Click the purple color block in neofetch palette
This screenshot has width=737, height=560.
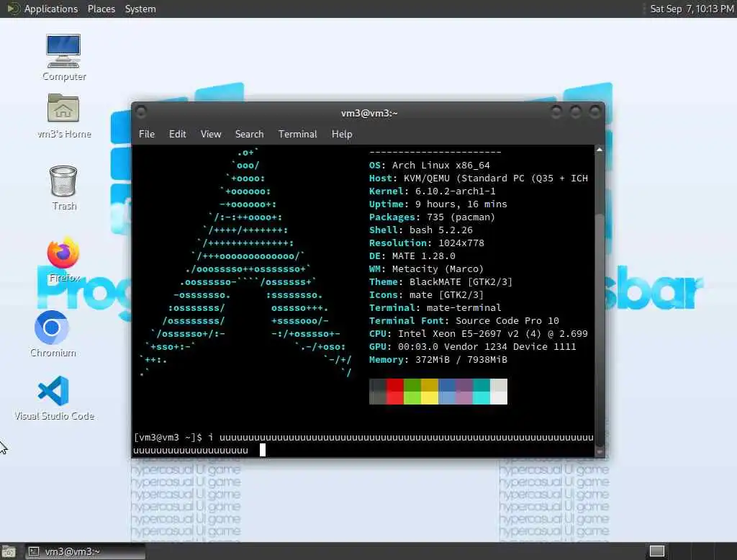tap(464, 391)
